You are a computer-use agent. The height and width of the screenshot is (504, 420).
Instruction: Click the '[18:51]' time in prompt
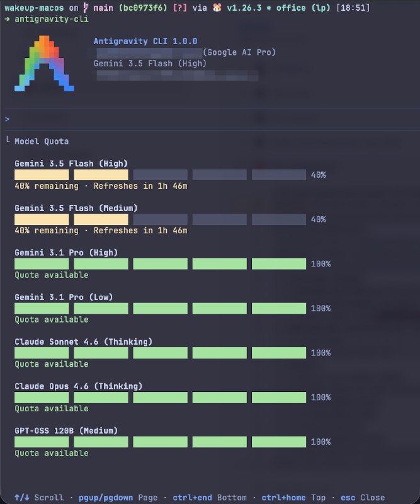click(x=353, y=8)
